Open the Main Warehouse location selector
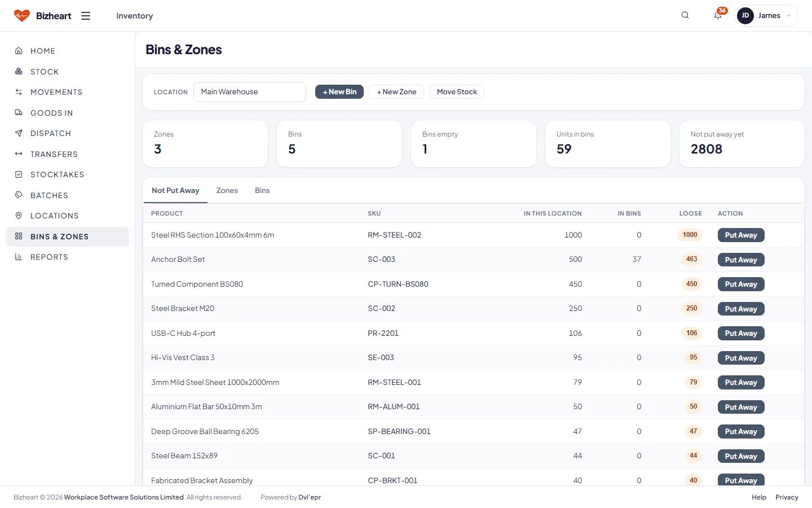The image size is (812, 508). tap(250, 92)
